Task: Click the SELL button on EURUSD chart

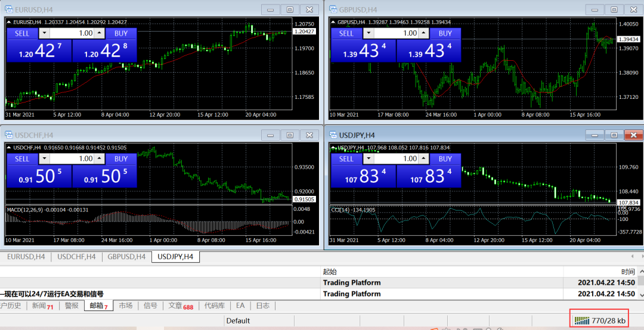Action: click(22, 33)
